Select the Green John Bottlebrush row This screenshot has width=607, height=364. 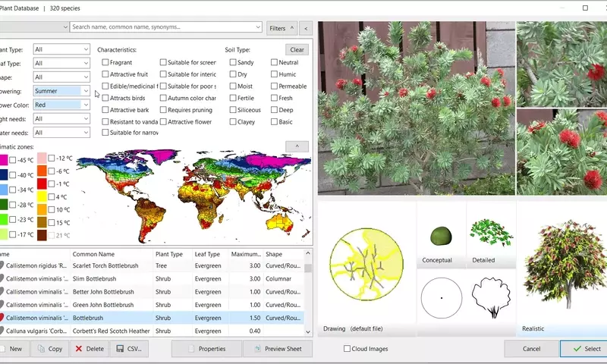pyautogui.click(x=152, y=305)
